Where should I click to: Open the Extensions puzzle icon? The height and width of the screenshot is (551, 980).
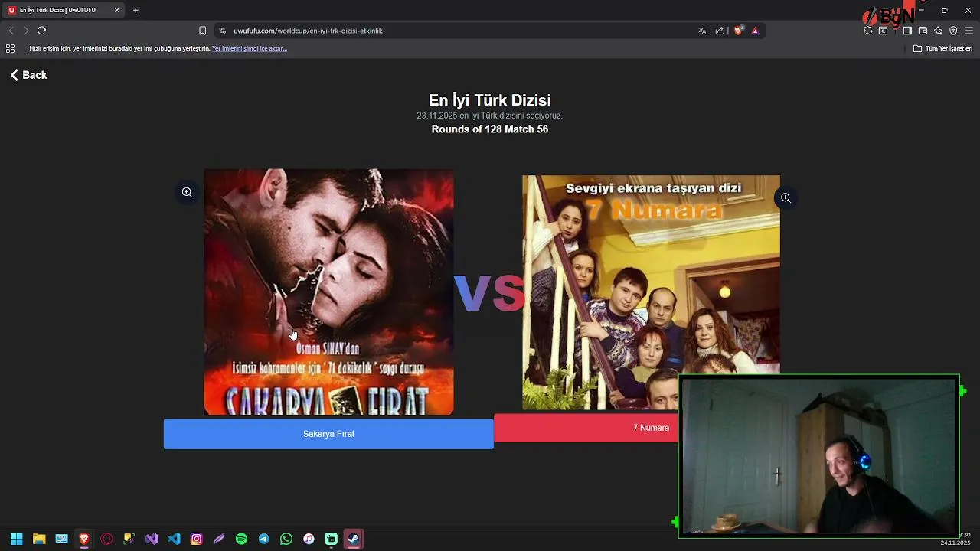pos(867,31)
